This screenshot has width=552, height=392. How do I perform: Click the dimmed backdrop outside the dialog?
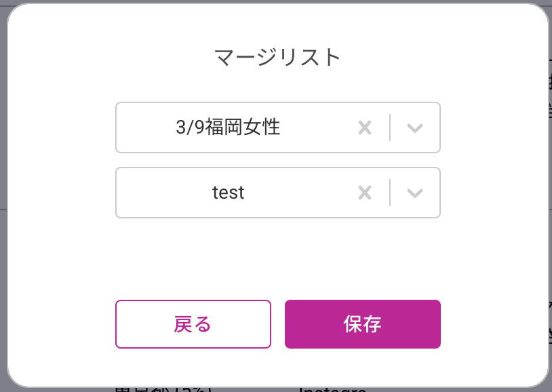click(3, 203)
